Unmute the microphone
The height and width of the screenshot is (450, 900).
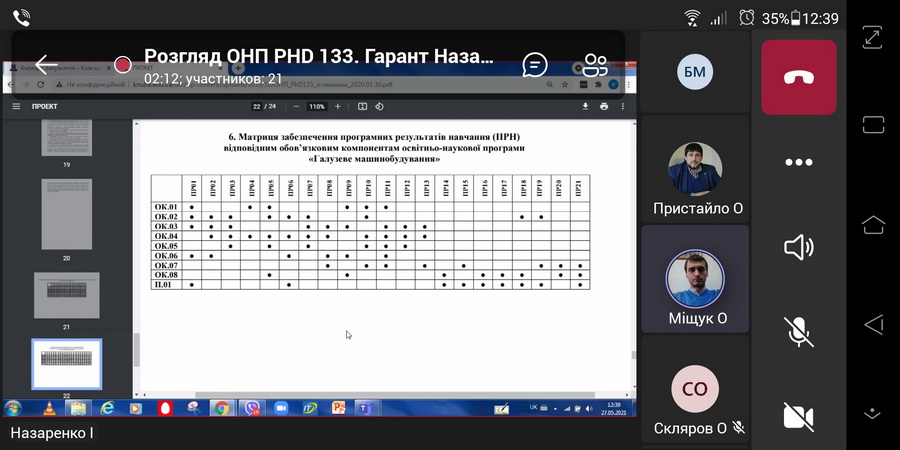click(x=798, y=331)
